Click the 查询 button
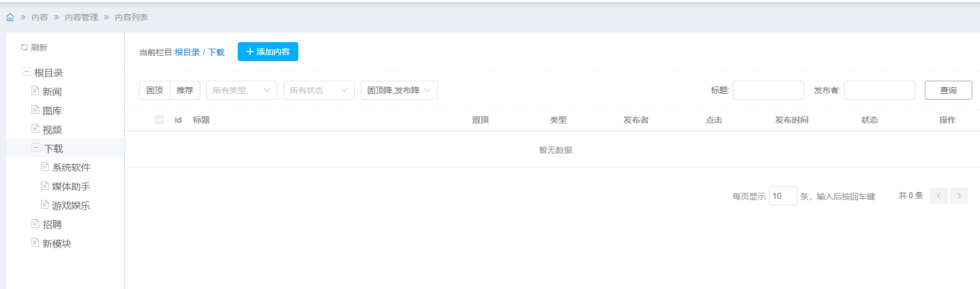The image size is (980, 289). (x=949, y=90)
